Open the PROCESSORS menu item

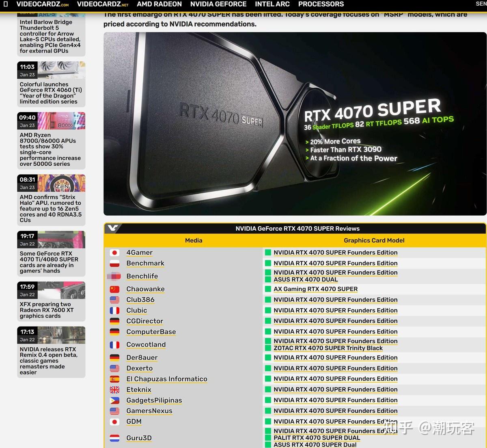pos(321,4)
